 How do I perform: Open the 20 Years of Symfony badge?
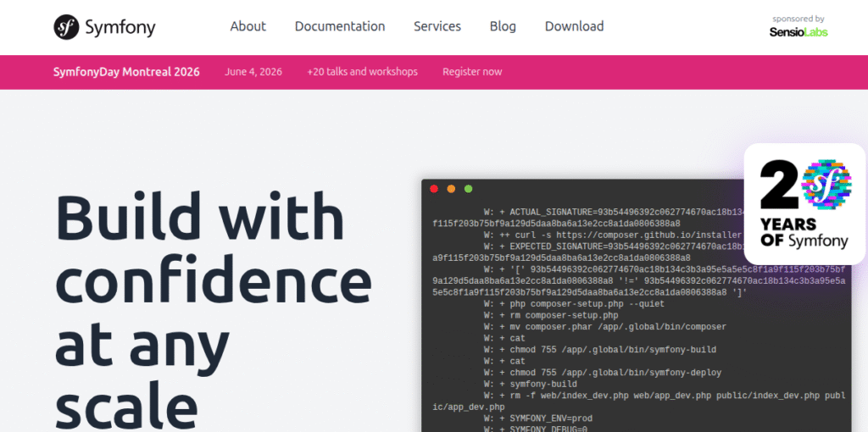pyautogui.click(x=804, y=204)
